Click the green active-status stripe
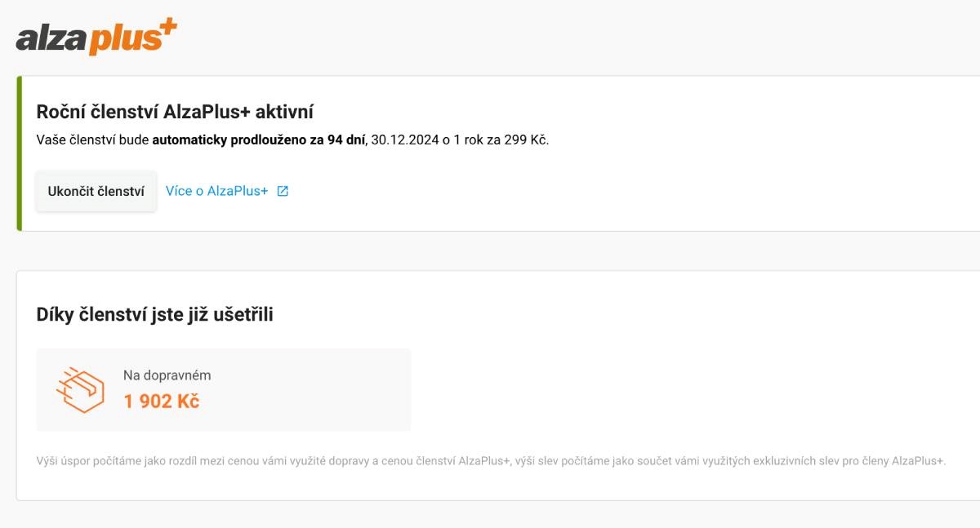Screen dimensions: 980x528 pos(19,153)
